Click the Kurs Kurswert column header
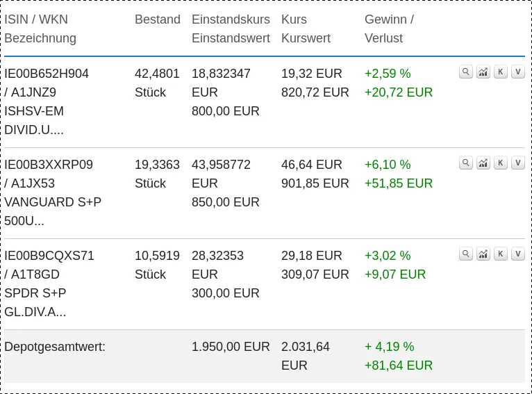Viewport: 532px width, 394px height. point(306,29)
